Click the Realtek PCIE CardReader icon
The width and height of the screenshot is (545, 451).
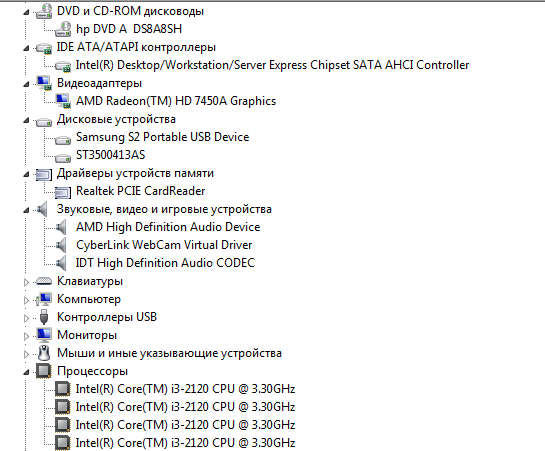tap(63, 192)
